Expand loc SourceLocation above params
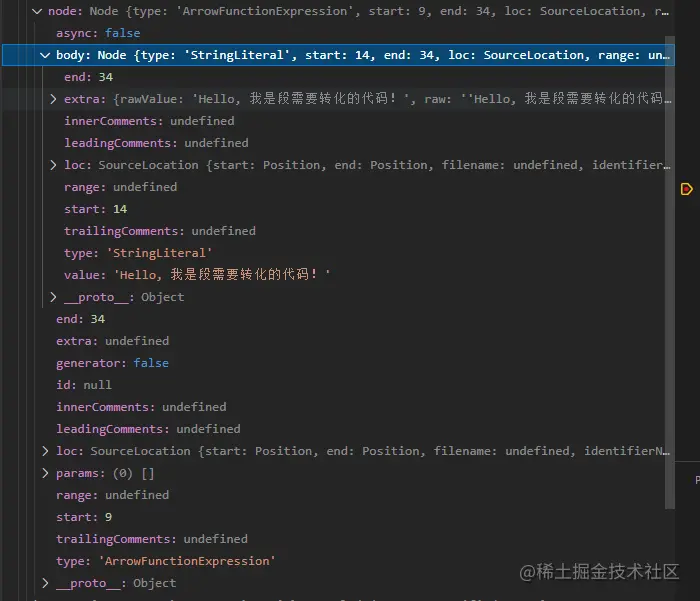 tap(45, 451)
